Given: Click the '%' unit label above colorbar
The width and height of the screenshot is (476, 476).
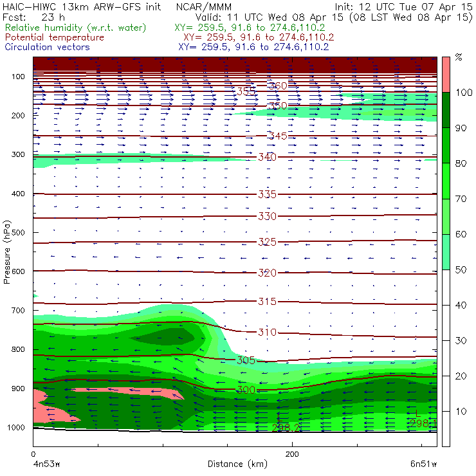Looking at the screenshot, I should tap(459, 57).
